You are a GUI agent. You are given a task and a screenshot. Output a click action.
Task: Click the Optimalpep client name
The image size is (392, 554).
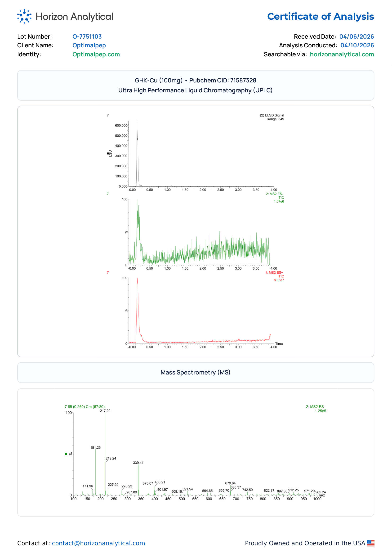[x=89, y=45]
